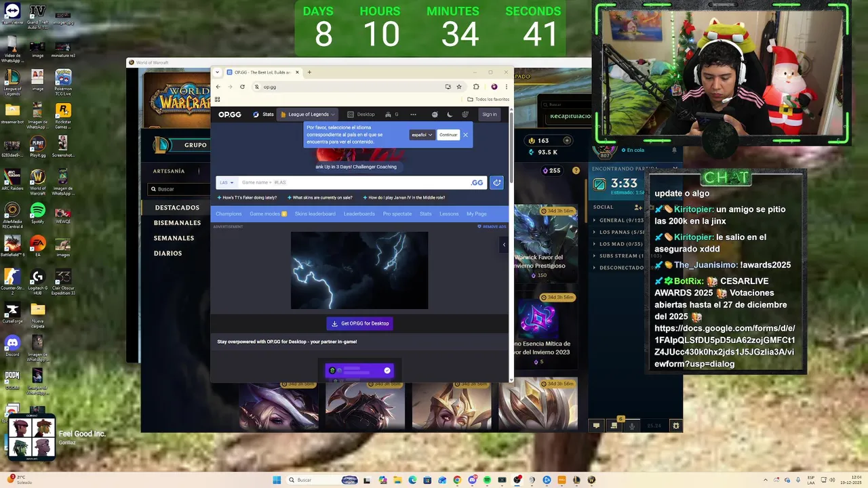Click the REMOVE ADS link
This screenshot has width=868, height=488.
click(492, 226)
